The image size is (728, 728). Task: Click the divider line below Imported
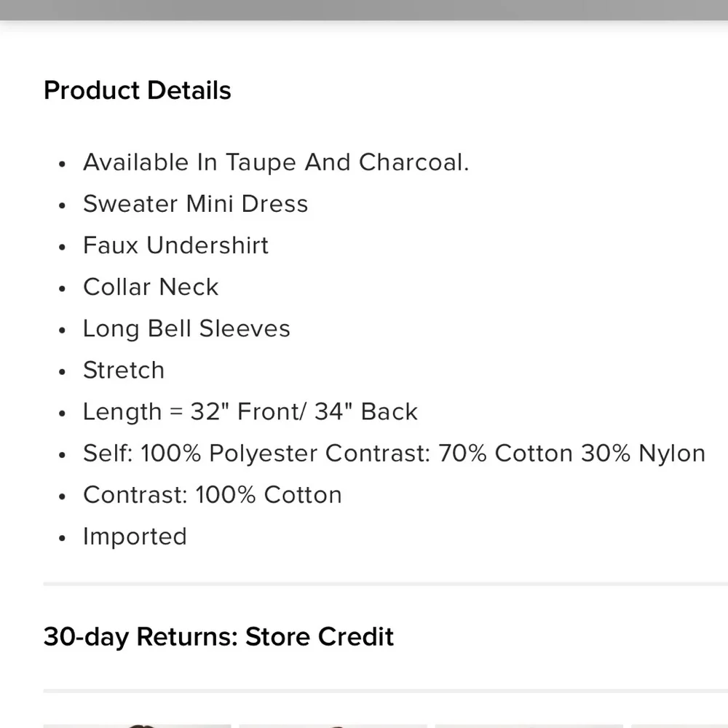click(386, 584)
